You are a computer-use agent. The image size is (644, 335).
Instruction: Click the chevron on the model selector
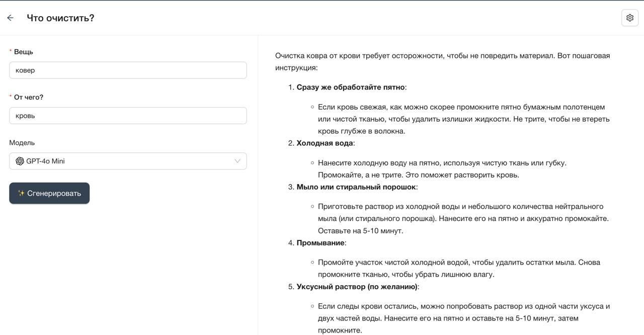point(236,161)
